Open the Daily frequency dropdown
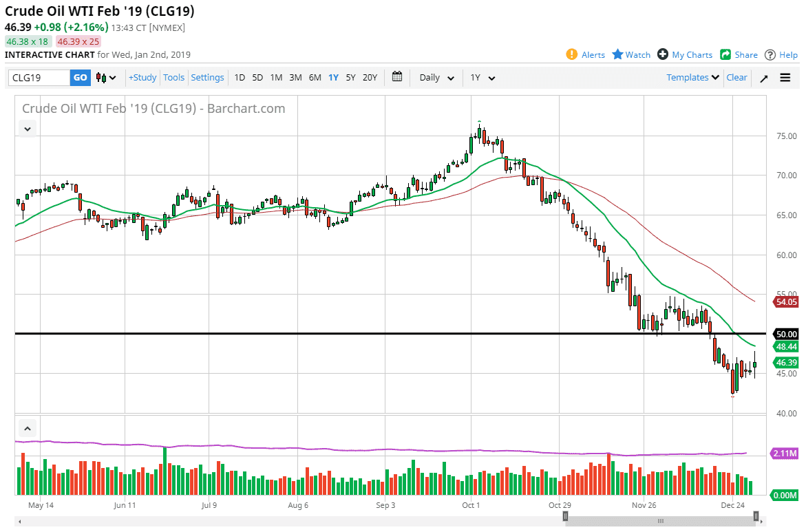This screenshot has width=806, height=532. [435, 77]
